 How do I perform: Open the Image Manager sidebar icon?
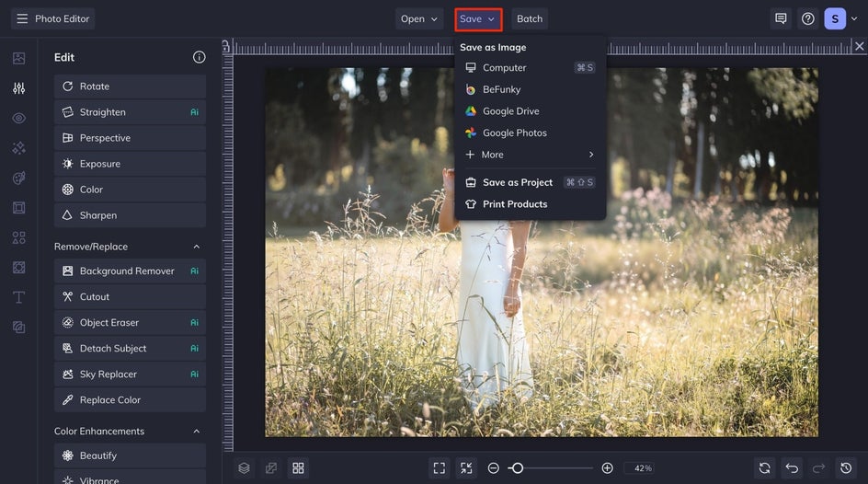coord(18,58)
